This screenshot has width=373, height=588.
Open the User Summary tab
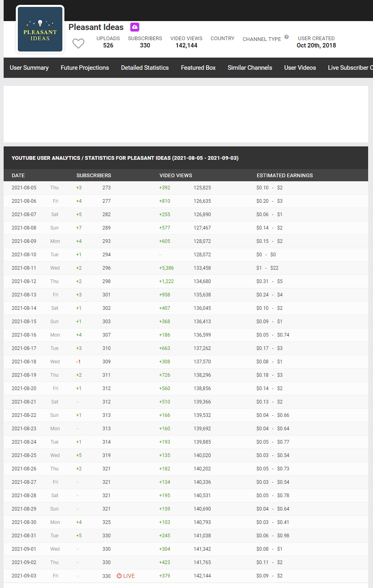[x=29, y=68]
